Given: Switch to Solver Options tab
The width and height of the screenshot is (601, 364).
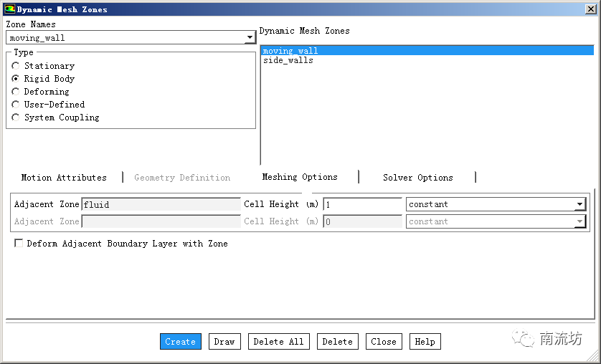Looking at the screenshot, I should (418, 178).
